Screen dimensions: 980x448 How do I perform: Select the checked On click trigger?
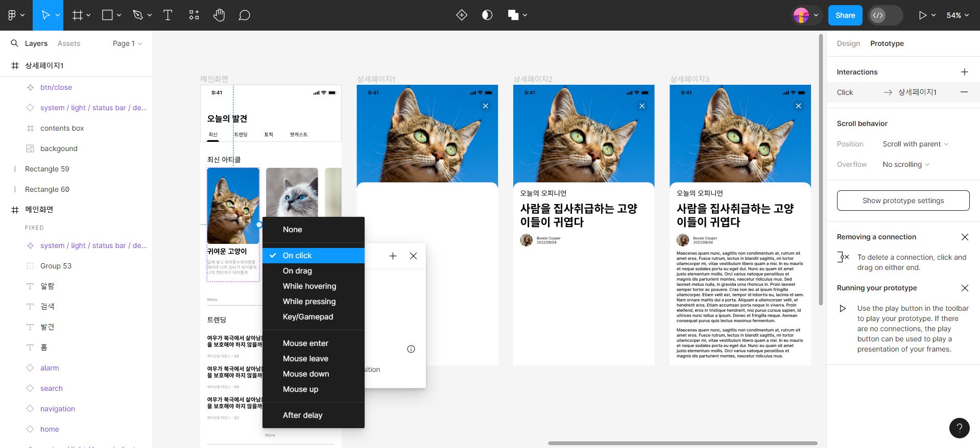(314, 256)
